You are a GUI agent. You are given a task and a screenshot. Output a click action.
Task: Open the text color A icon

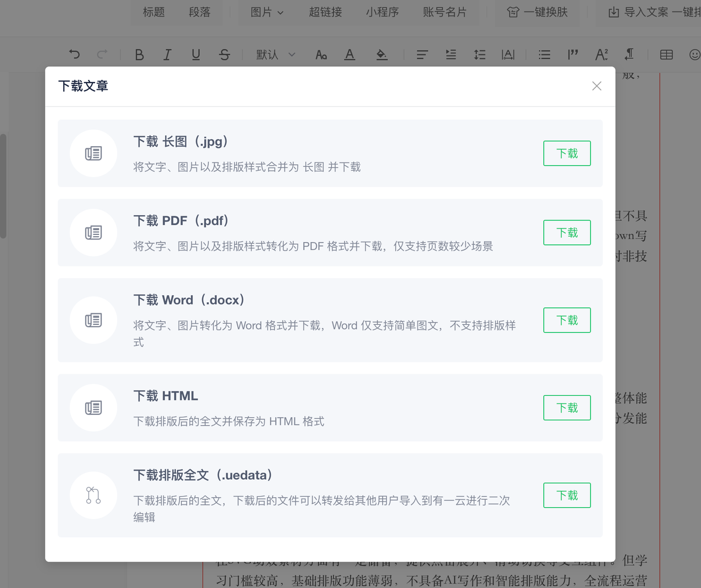tap(349, 54)
